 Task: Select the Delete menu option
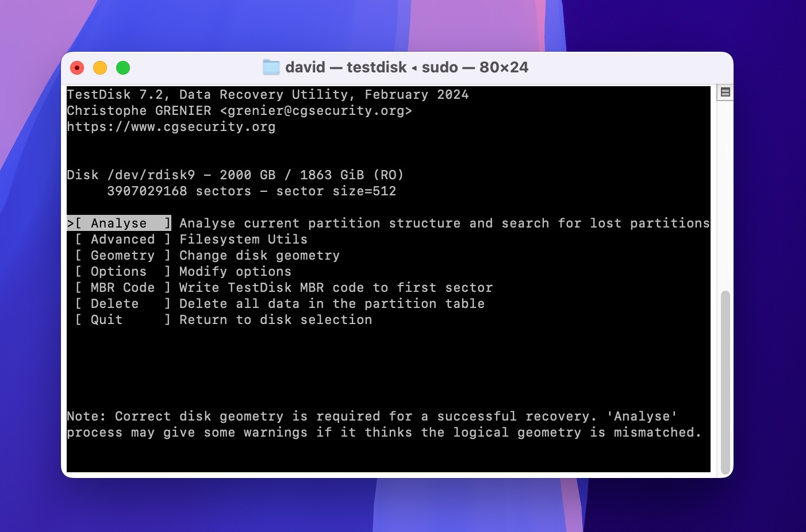[x=123, y=303]
